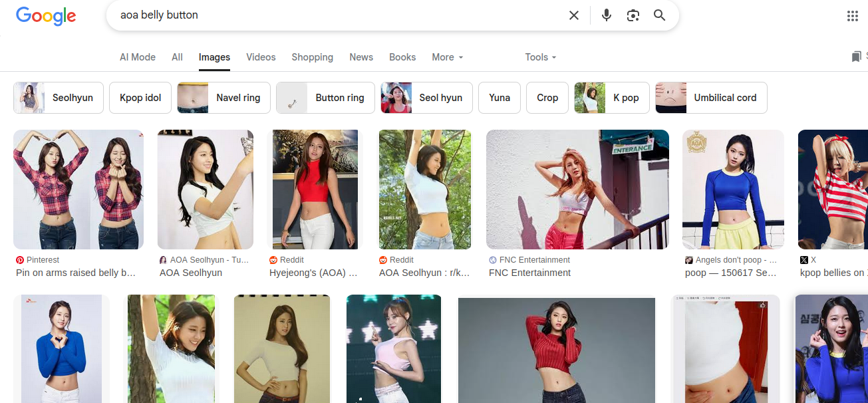Open the FNC Entertainment image thumbnail
The height and width of the screenshot is (403, 868).
point(577,190)
